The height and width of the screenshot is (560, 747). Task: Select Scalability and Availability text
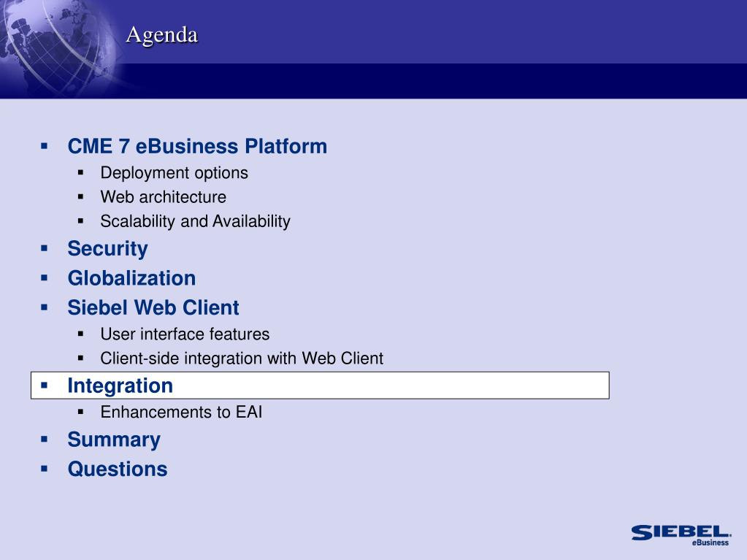195,221
